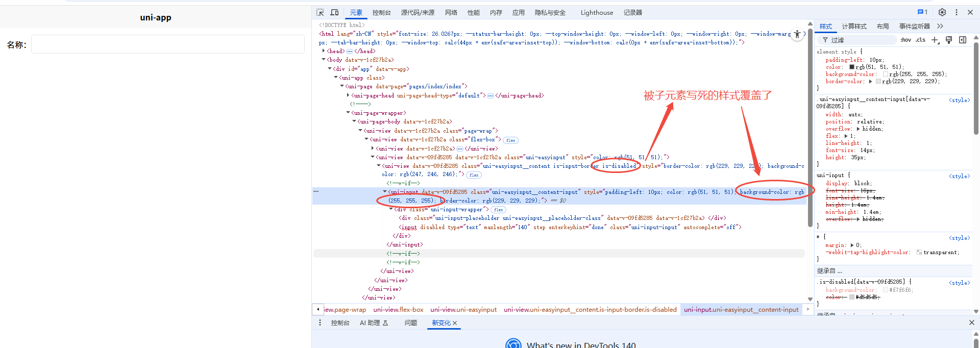This screenshot has width=980, height=348.
Task: Open the DevTools three-dot customize menu
Action: click(957, 12)
